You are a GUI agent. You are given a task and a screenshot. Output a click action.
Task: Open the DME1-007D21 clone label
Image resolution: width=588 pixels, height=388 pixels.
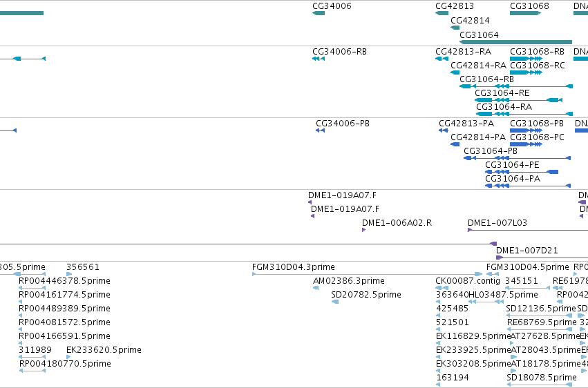527,251
